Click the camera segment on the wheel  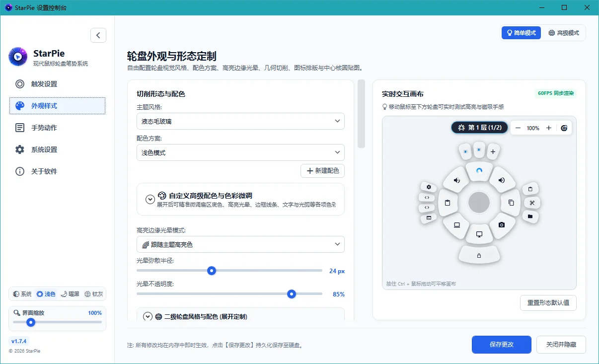(x=502, y=225)
